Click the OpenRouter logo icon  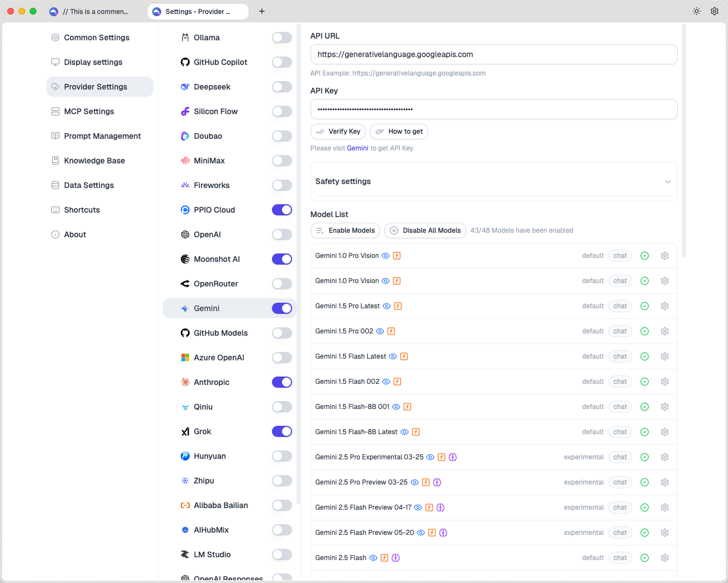click(x=185, y=284)
